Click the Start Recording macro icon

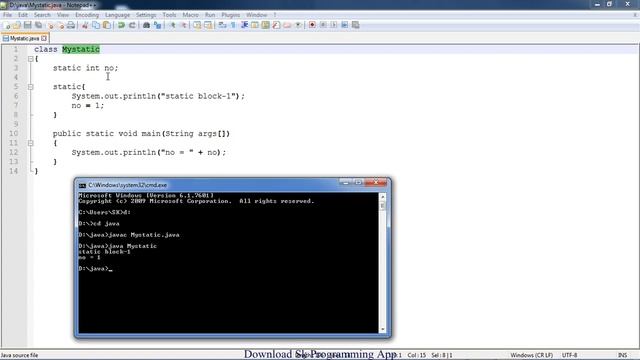[x=312, y=25]
